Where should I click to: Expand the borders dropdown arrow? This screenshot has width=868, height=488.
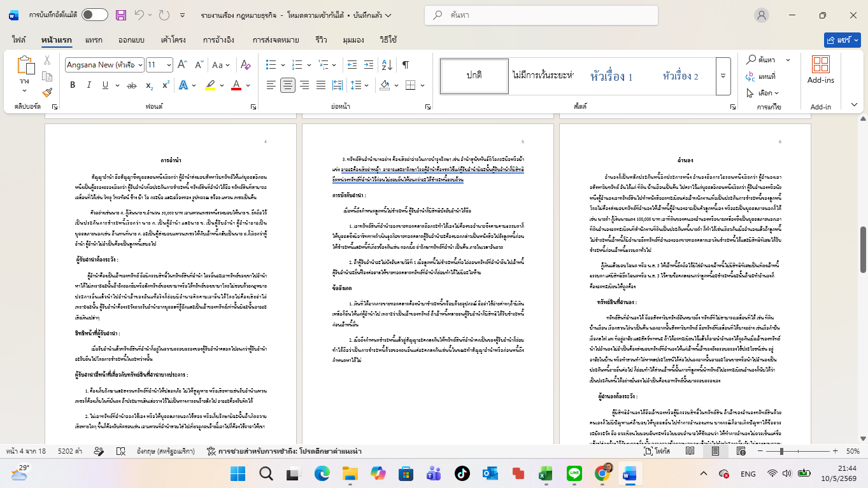[422, 85]
